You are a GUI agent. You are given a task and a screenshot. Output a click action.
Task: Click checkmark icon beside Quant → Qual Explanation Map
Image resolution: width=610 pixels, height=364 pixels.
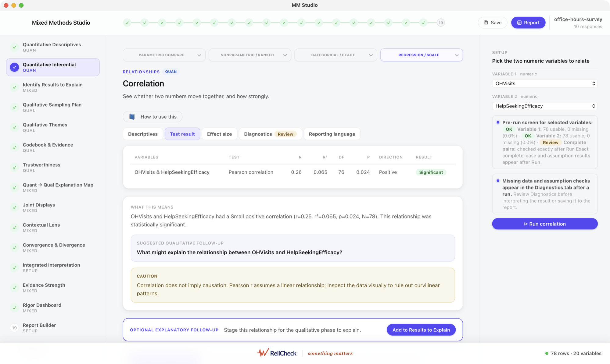point(14,188)
